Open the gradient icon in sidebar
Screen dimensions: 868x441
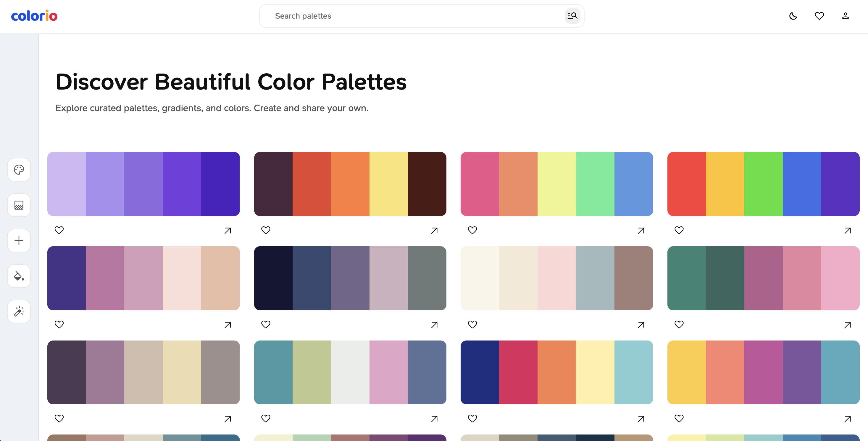click(19, 205)
